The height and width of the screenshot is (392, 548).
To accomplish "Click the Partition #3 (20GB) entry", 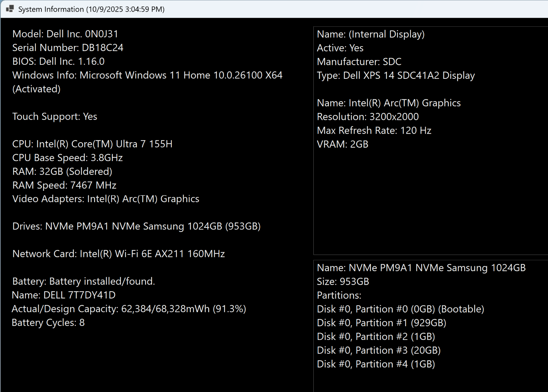I will (x=378, y=350).
